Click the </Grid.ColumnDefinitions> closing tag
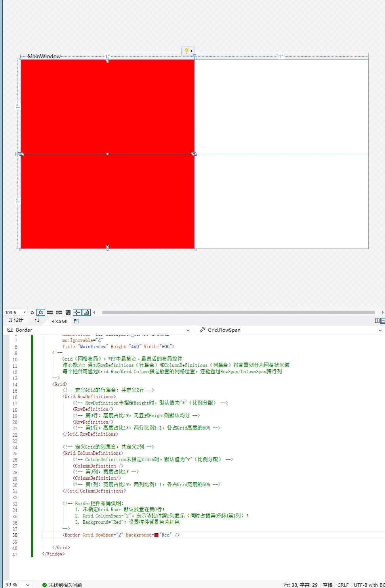 (94, 491)
